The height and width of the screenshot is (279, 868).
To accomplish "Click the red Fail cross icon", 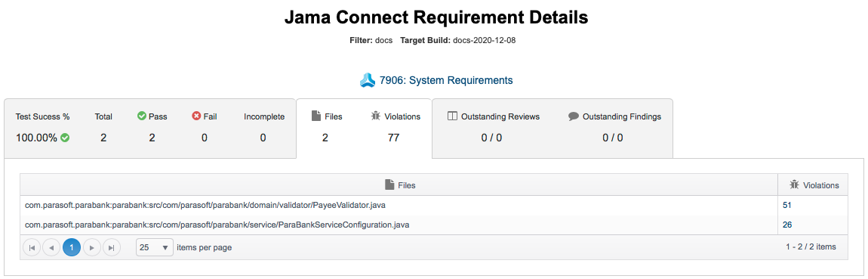I will click(196, 116).
